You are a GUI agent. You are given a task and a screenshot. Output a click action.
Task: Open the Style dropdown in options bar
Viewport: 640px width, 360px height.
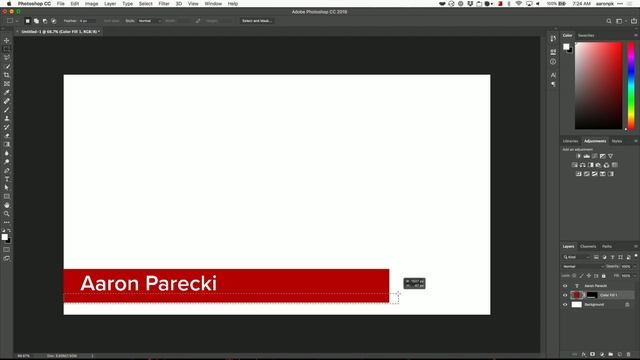149,21
